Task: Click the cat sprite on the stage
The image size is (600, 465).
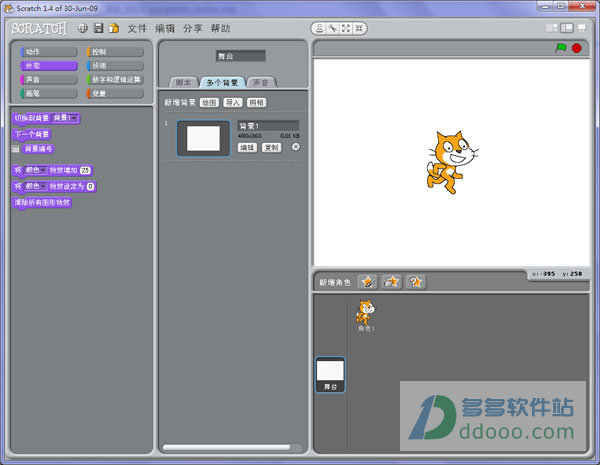Action: (x=452, y=162)
